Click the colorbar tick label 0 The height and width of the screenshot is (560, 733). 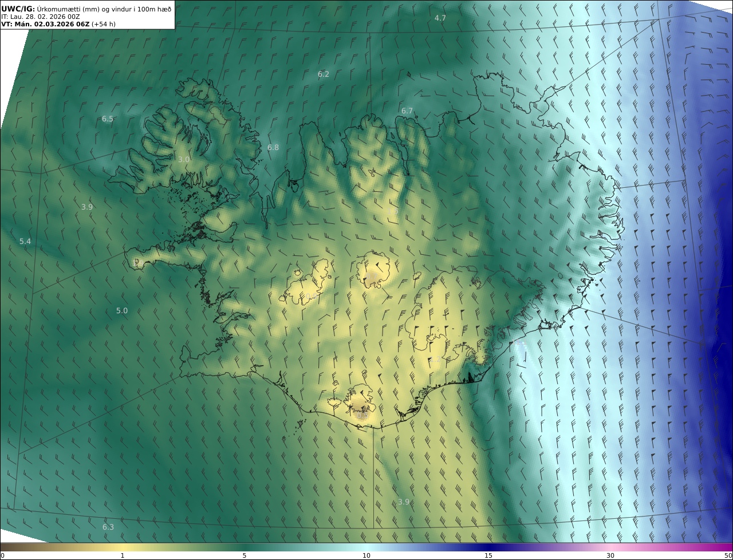coord(2,555)
